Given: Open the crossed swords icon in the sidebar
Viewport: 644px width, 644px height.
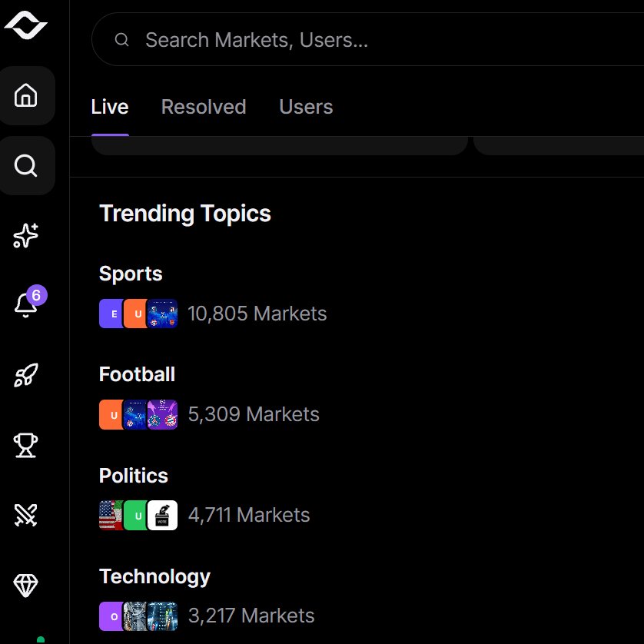Looking at the screenshot, I should pos(26,515).
